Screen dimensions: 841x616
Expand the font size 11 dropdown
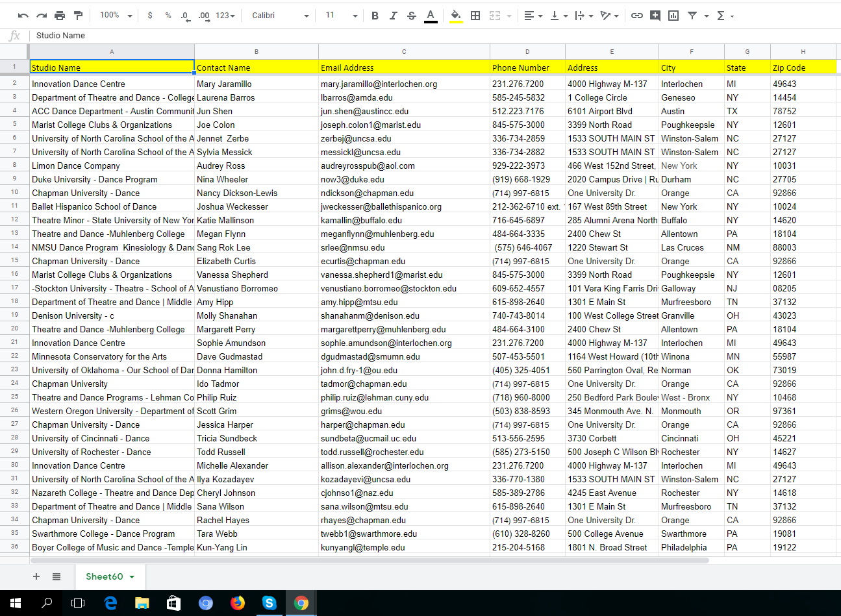coord(342,16)
